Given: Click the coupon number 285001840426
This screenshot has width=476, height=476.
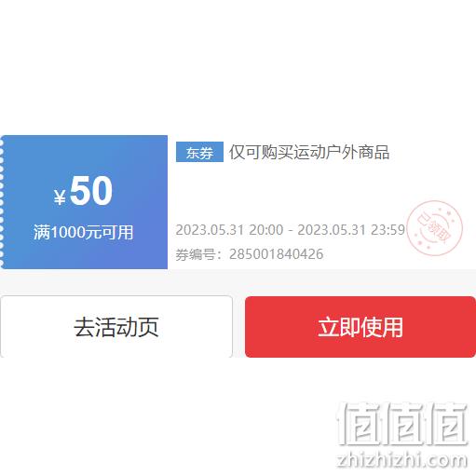Looking at the screenshot, I should 276,254.
